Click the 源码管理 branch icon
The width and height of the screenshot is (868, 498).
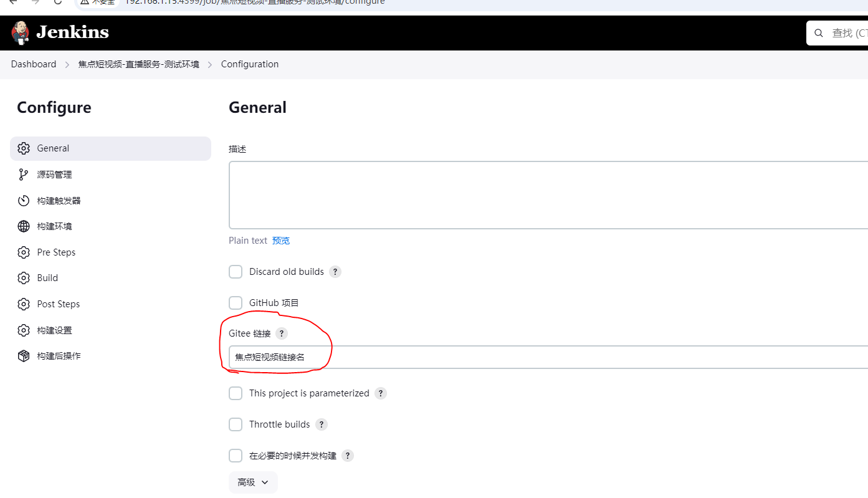[x=24, y=175]
